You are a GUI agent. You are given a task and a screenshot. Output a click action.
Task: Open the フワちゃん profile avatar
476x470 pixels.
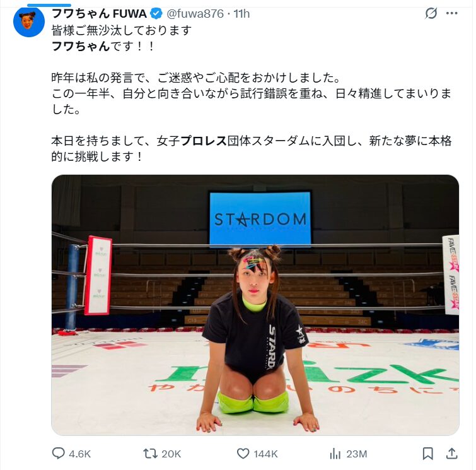28,21
